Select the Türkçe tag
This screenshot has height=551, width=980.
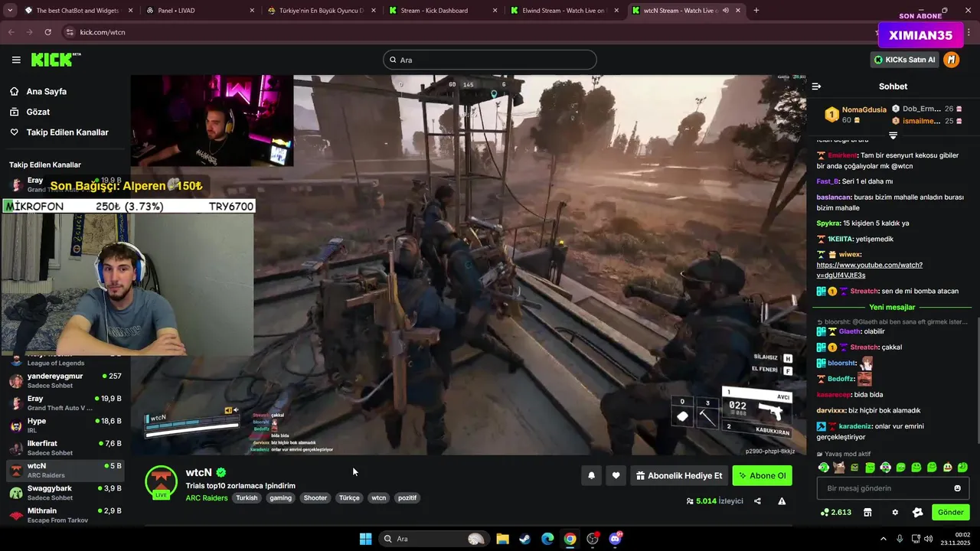pos(349,498)
